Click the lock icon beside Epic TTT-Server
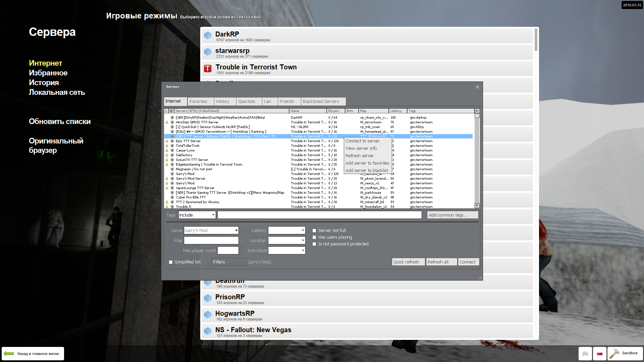 pos(167,141)
